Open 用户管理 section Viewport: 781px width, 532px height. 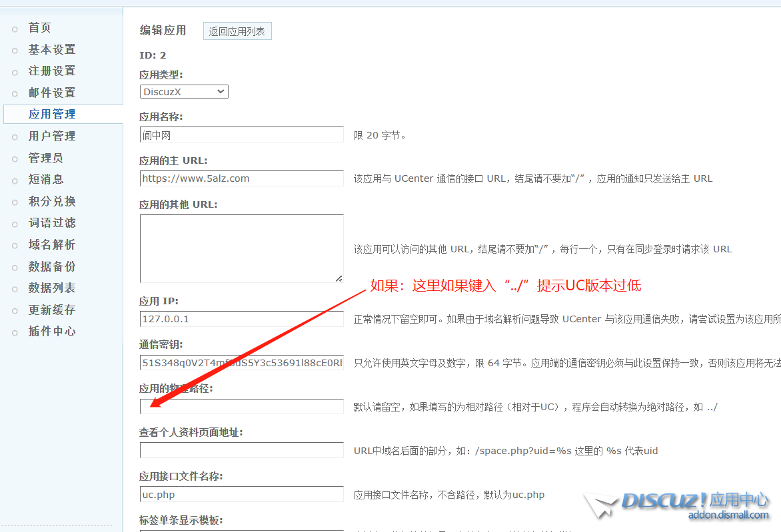[51, 136]
